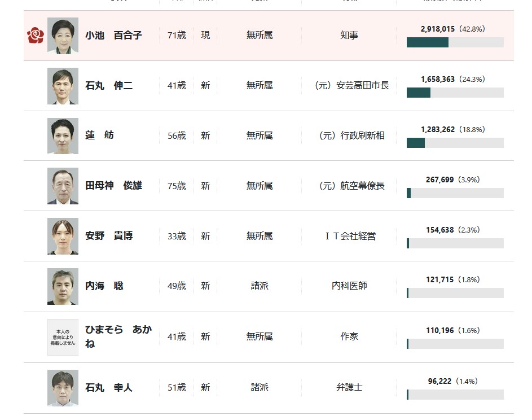Image resolution: width=532 pixels, height=420 pixels.
Task: Click 内海 聡 portrait image
Action: tap(63, 287)
